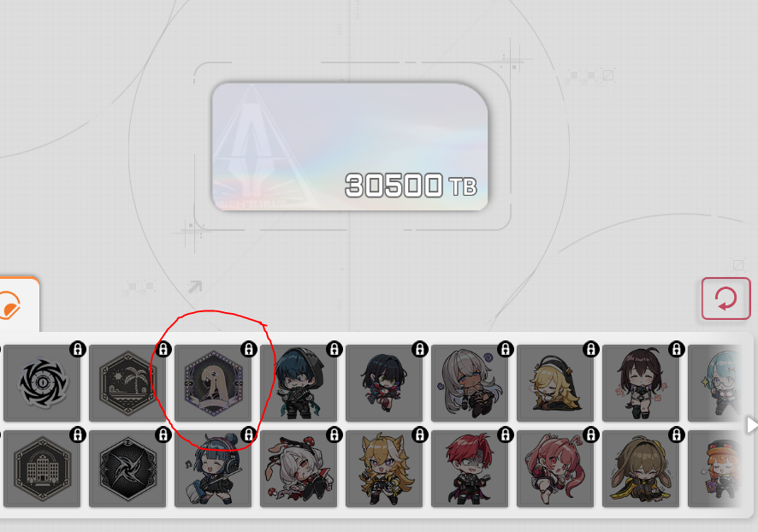The height and width of the screenshot is (532, 758).
Task: Select pink twin-tail chibi character sticker
Action: click(x=555, y=468)
